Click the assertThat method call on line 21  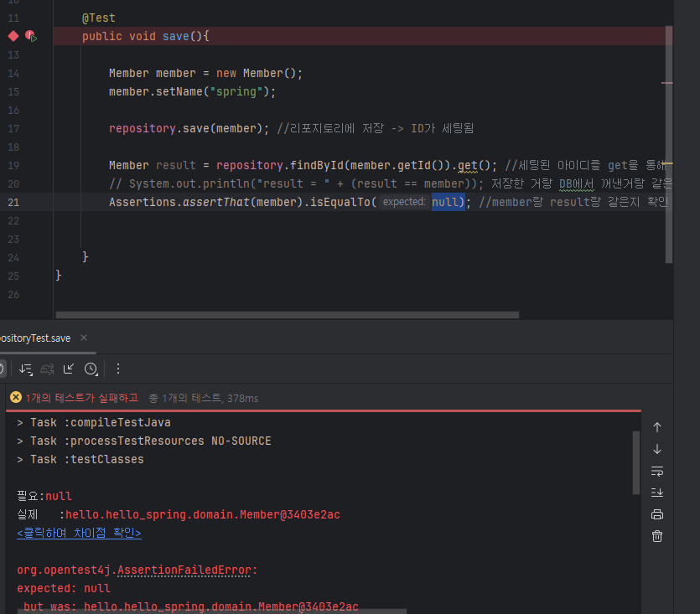[216, 202]
